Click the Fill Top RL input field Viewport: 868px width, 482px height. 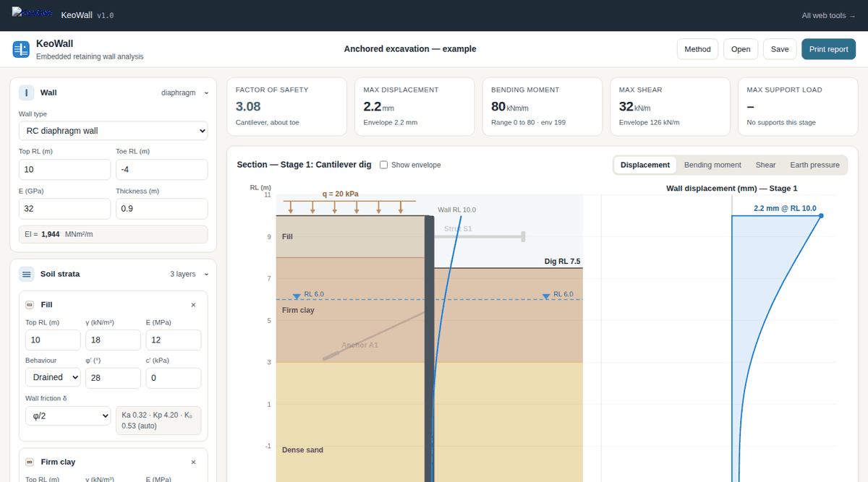tap(53, 340)
